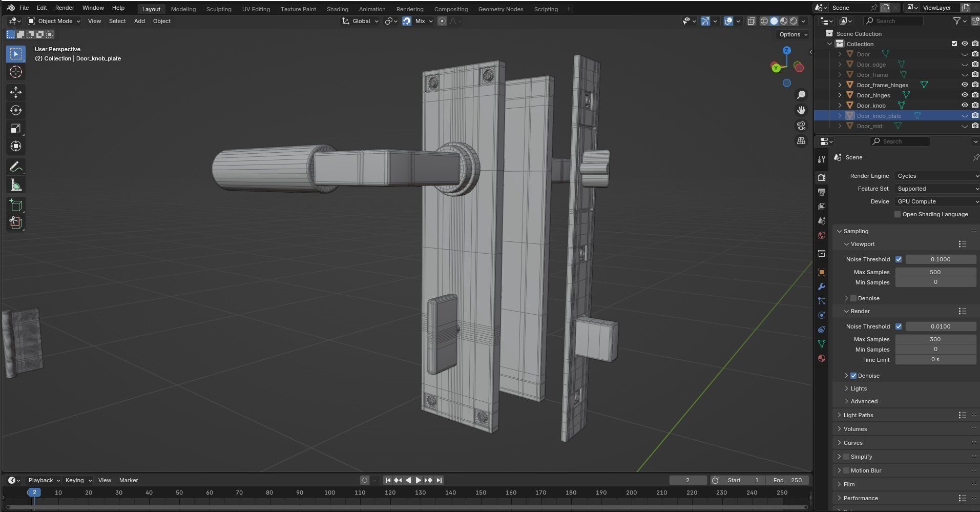
Task: Toggle render Noise Threshold checkbox
Action: [899, 326]
